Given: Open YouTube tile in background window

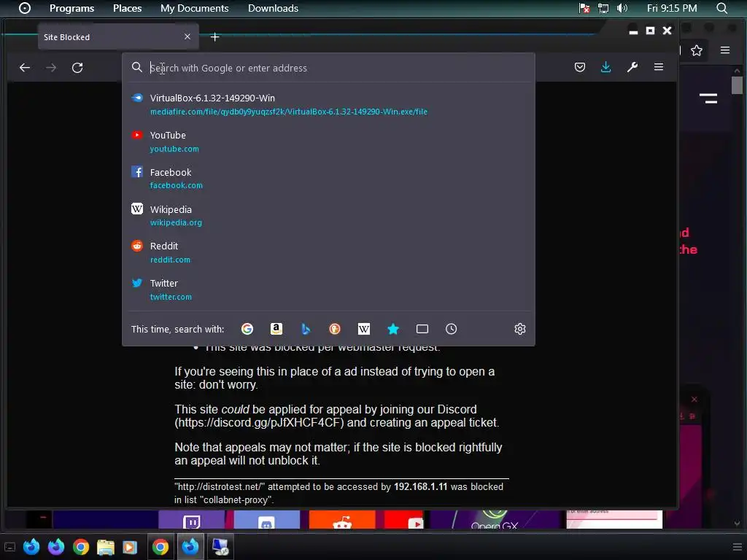Looking at the screenshot, I should coord(404,519).
